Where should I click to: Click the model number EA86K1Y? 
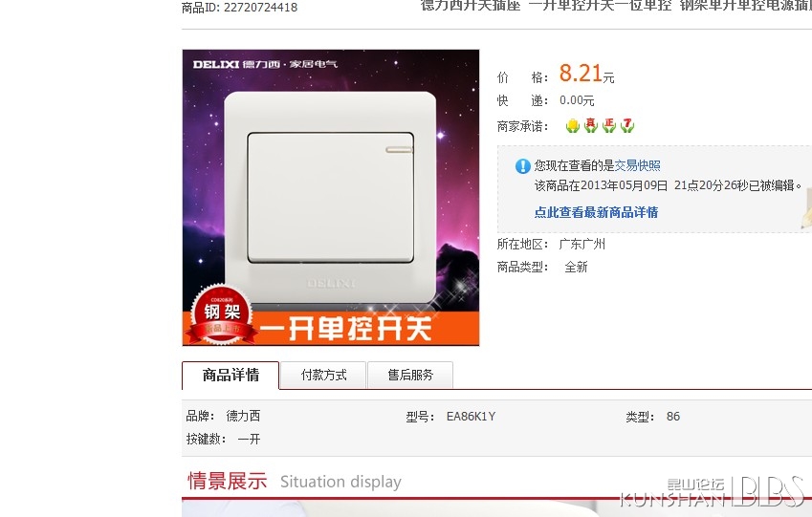point(471,417)
